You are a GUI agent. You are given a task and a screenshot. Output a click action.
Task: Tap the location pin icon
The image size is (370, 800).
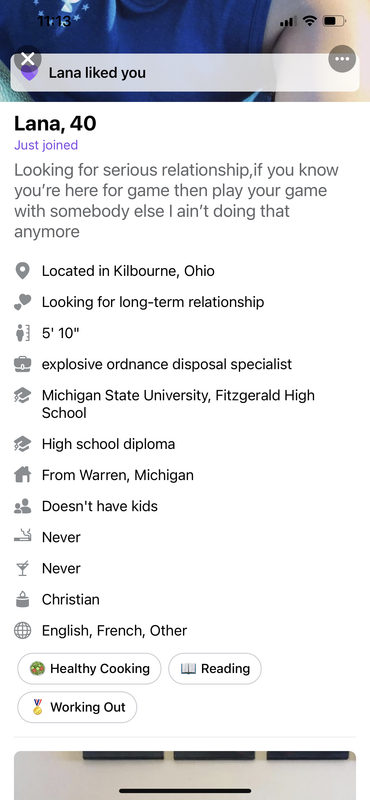(22, 271)
